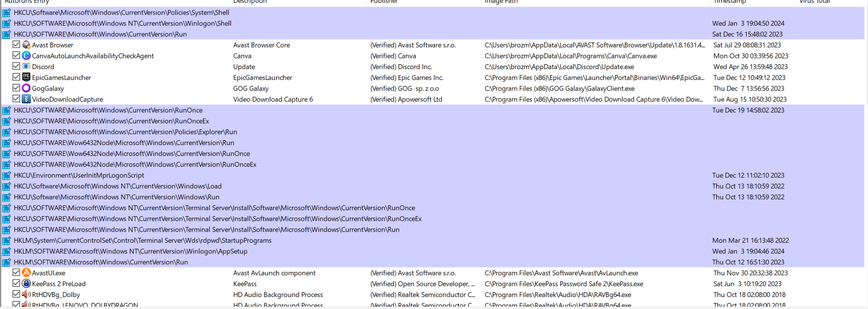Screen dimensions: 868x309
Task: Click registry icon for Policies\Explorer\Run key
Action: (6, 132)
